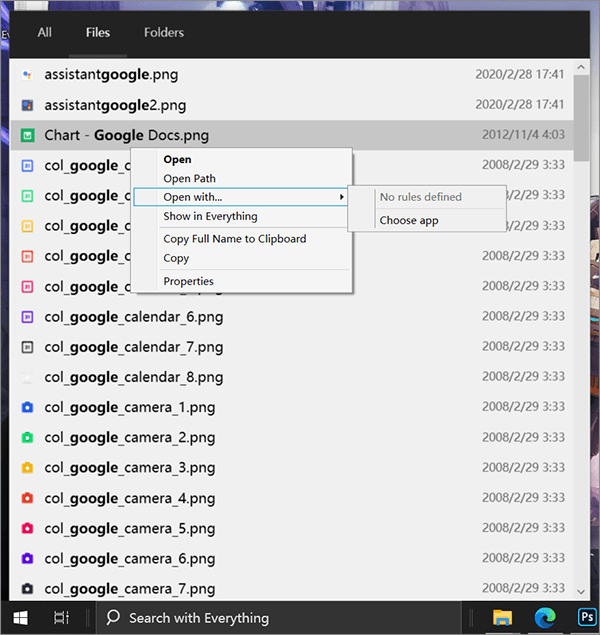Click the Chart - Google Docs.png file icon
Screen dimensions: 600x635
[28, 135]
